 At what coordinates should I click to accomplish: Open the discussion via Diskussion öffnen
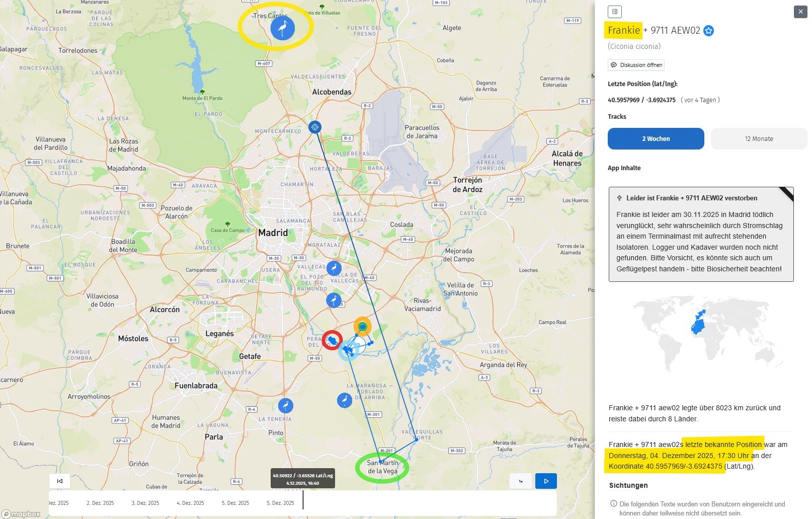(636, 65)
